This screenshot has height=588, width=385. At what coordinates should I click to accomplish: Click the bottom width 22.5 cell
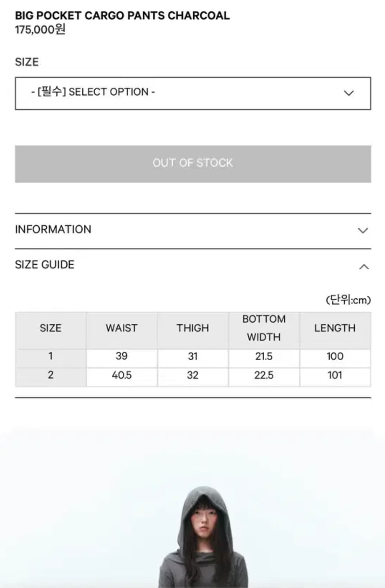264,375
